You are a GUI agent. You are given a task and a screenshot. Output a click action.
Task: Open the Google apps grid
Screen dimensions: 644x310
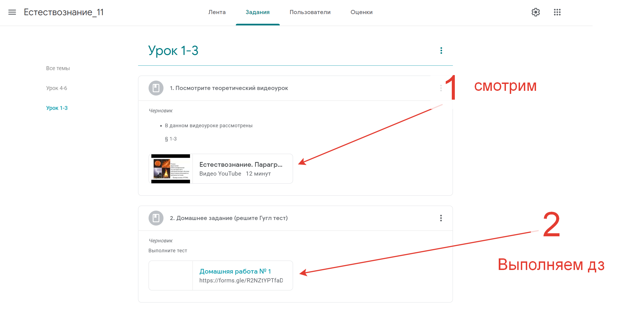(x=557, y=12)
